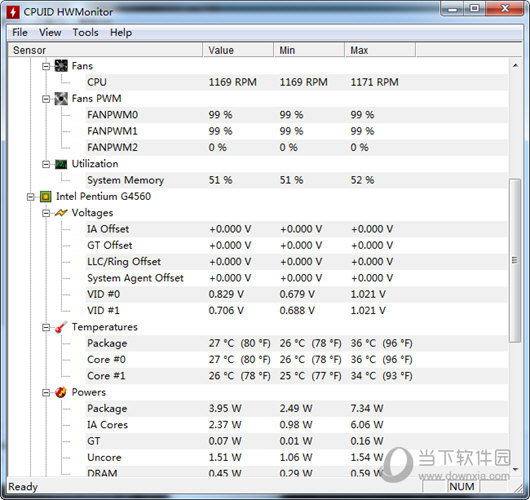Collapse the Intel Pentium G4560 node
Screen dimensions: 530x500
pyautogui.click(x=30, y=197)
